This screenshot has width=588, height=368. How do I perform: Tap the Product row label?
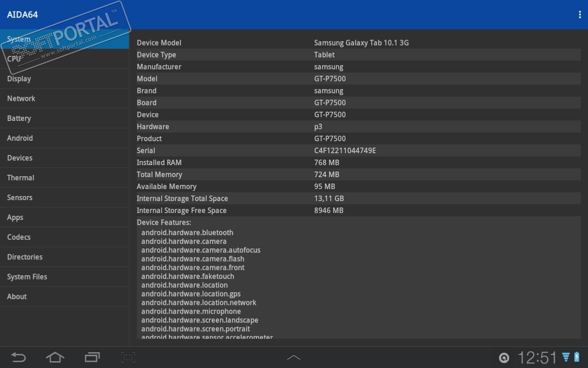pos(149,138)
